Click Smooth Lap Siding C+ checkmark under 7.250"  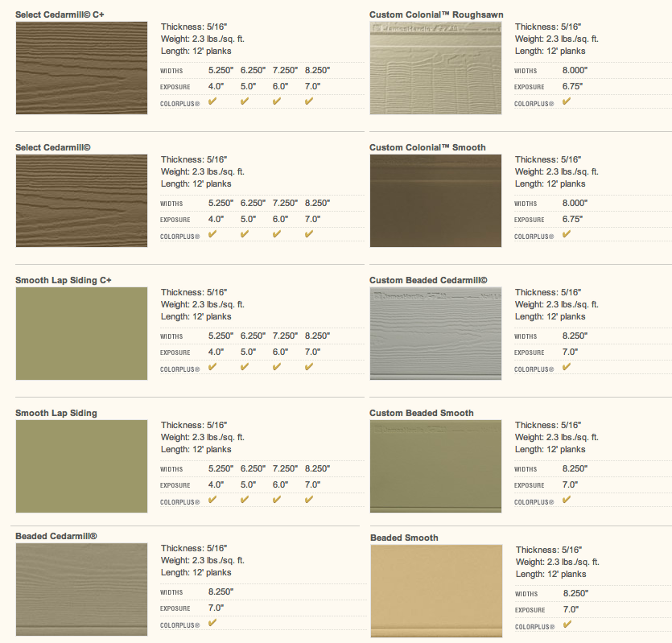click(x=277, y=367)
